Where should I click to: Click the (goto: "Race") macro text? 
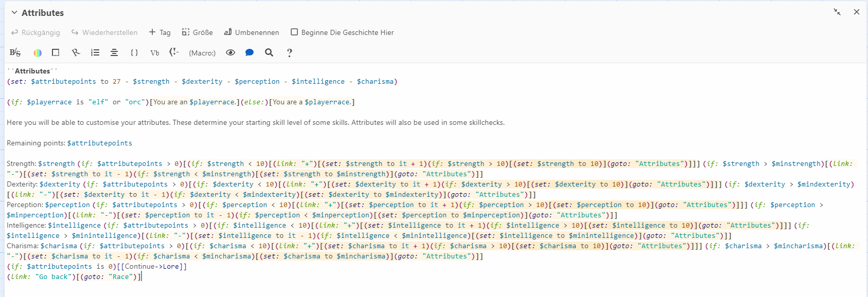pos(109,276)
